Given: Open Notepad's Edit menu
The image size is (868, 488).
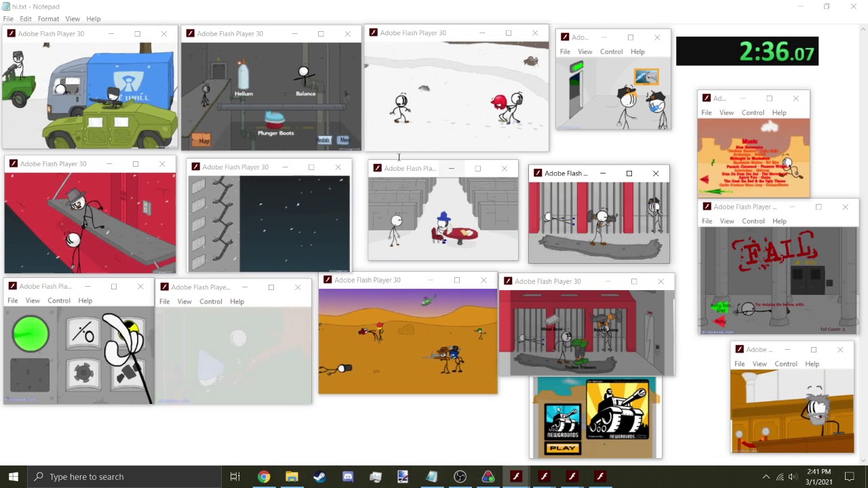Looking at the screenshot, I should 26,19.
